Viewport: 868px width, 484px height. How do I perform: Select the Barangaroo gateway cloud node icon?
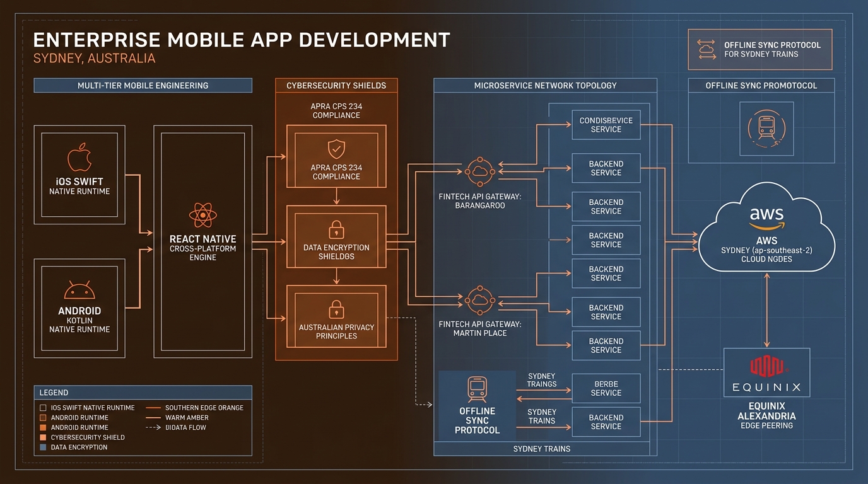[x=481, y=171]
